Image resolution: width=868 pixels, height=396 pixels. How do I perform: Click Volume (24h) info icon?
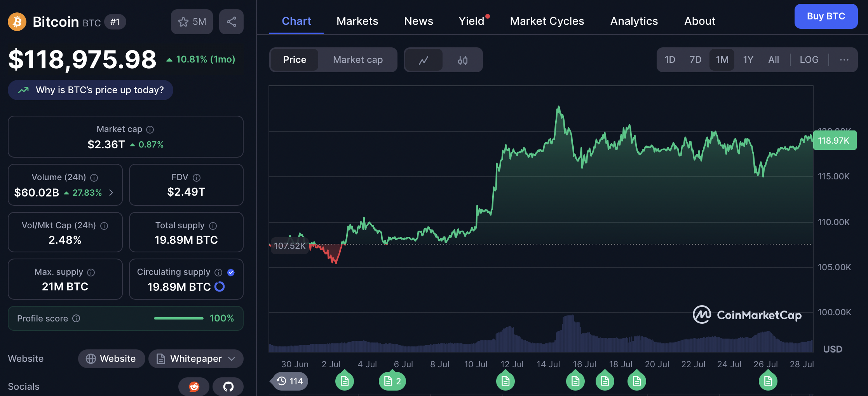[94, 177]
